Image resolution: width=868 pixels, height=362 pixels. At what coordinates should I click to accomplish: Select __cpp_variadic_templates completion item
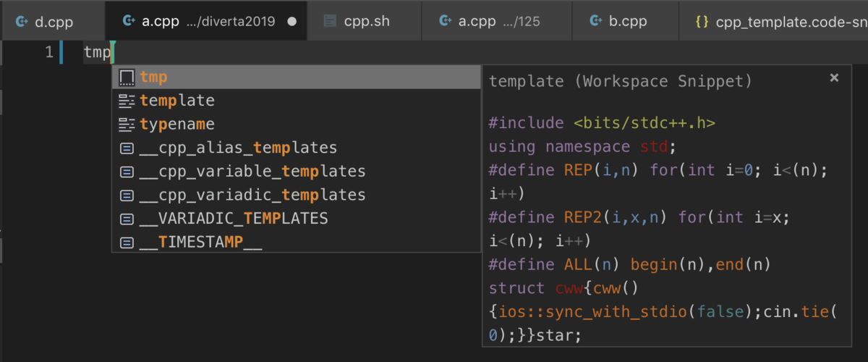pos(252,195)
